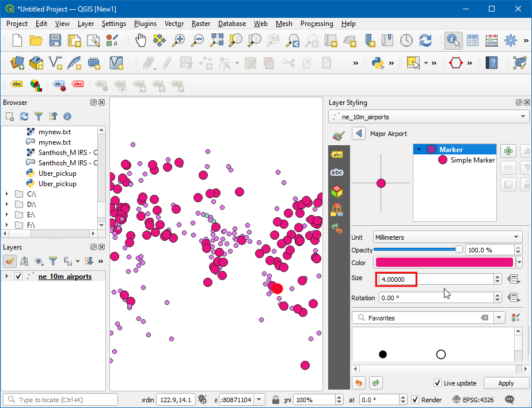532x408 pixels.
Task: Open the attribute table icon
Action: point(473,40)
